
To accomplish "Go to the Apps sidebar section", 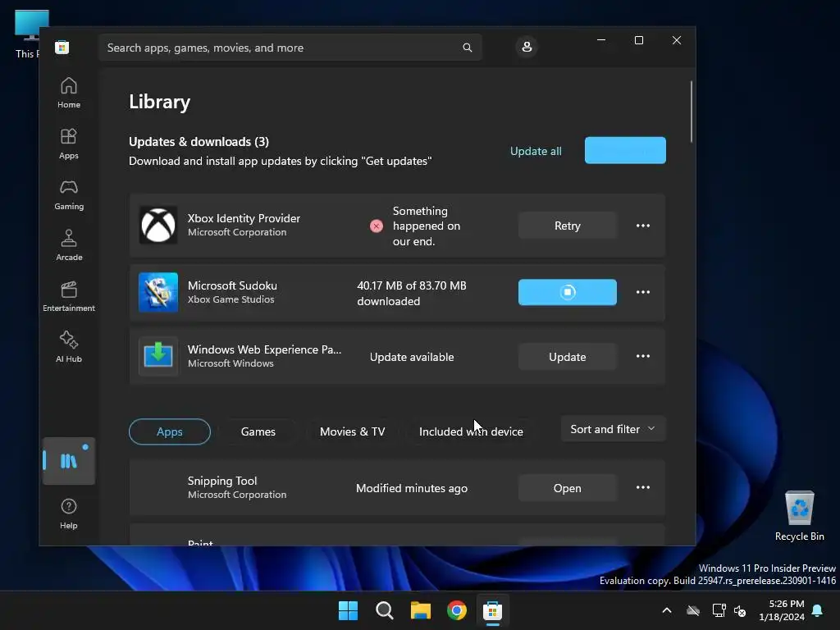I will coord(69,144).
